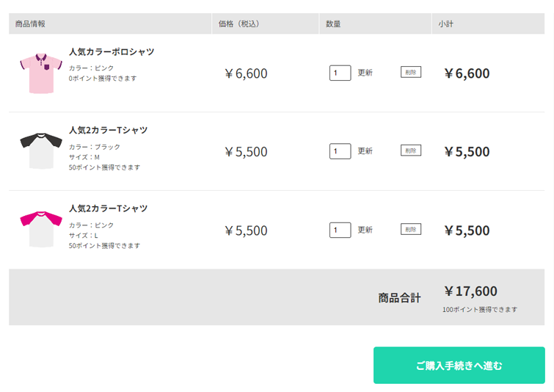Open 人気カラーポロシャツ product title

[112, 52]
